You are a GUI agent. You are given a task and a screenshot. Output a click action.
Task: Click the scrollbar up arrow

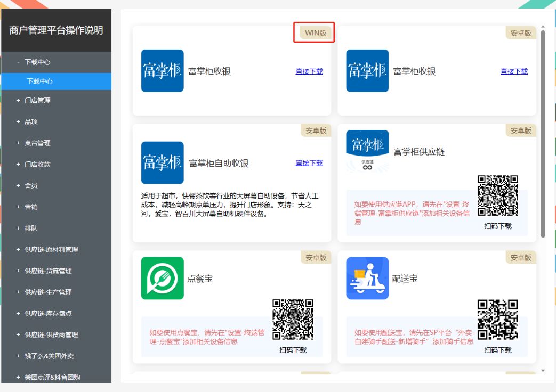click(x=543, y=27)
